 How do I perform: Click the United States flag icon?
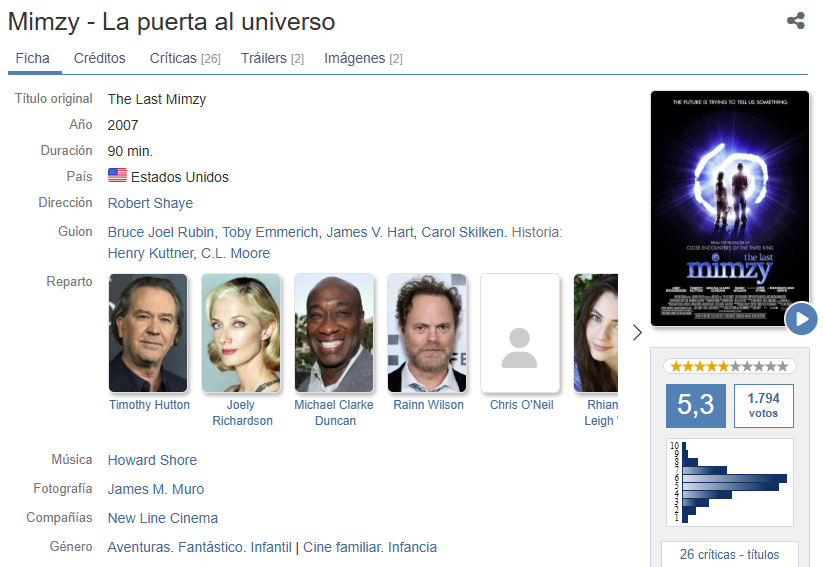117,176
